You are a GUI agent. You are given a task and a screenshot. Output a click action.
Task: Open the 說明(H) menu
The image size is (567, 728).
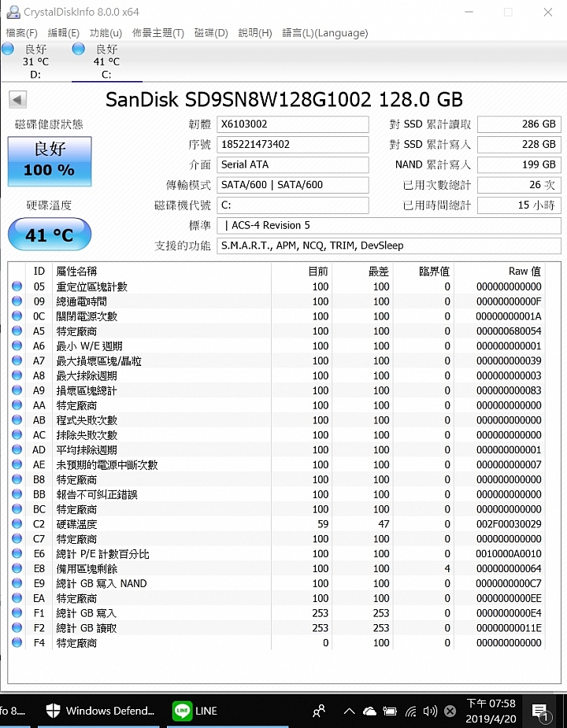point(254,33)
